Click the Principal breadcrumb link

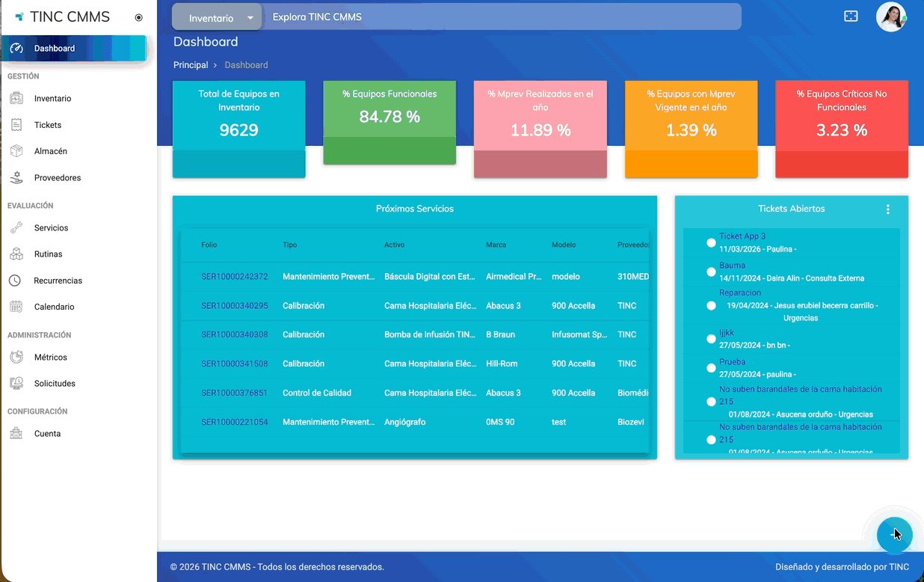191,65
